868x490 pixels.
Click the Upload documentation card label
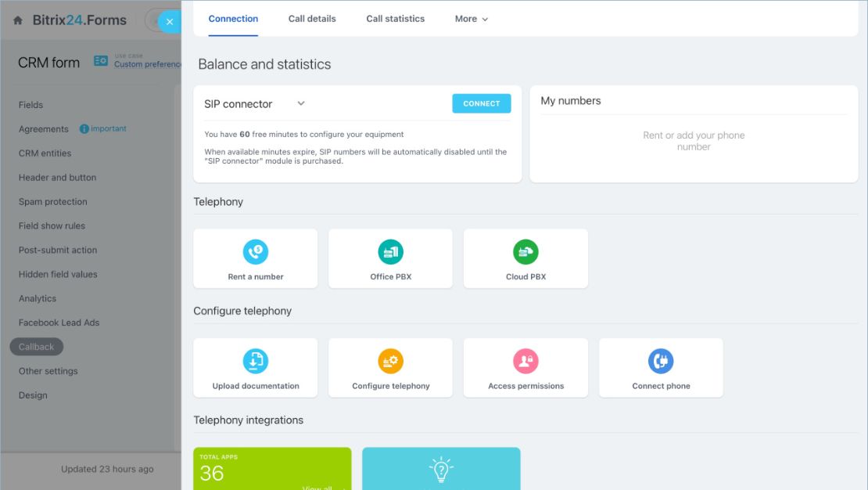(255, 386)
